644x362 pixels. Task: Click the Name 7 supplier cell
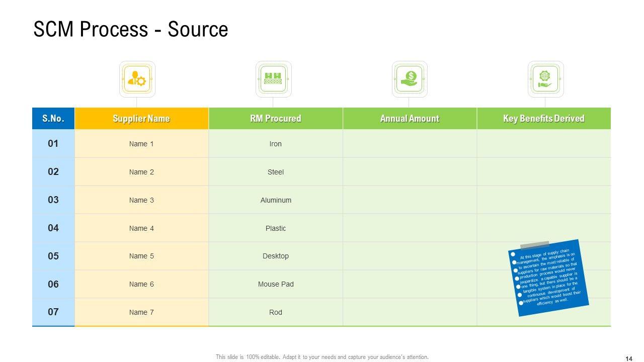click(x=141, y=312)
